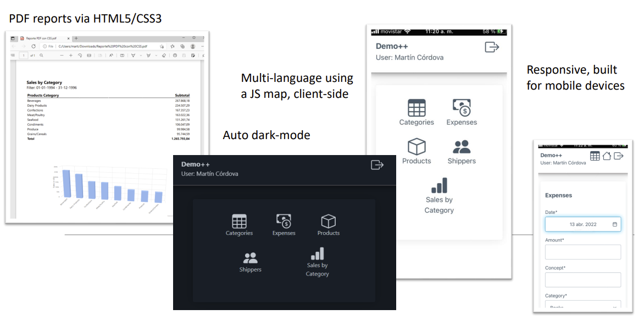Click the logout icon in dark-mode header

pos(377,165)
